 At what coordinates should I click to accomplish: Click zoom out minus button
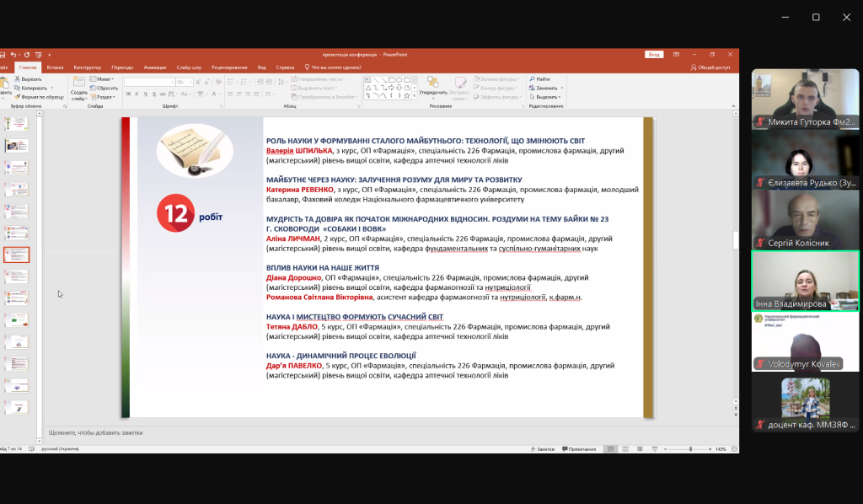666,449
